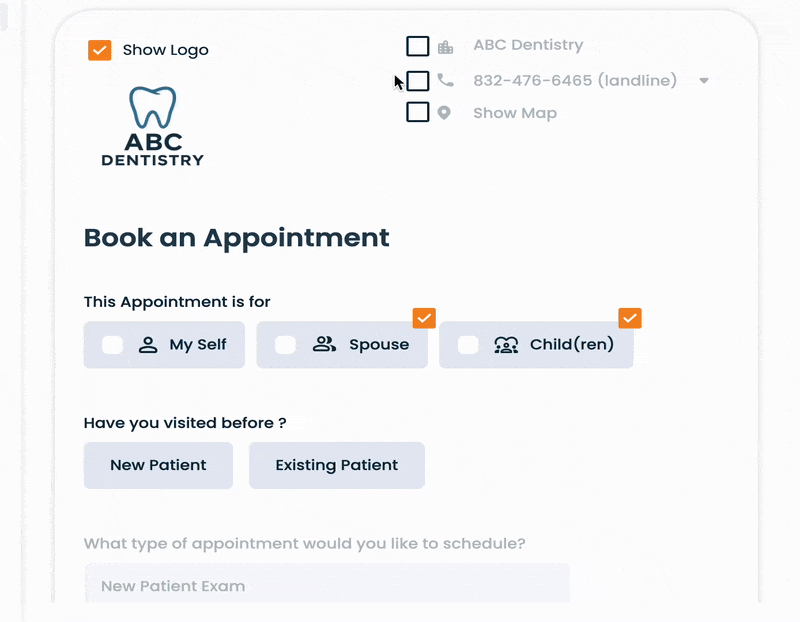This screenshot has width=800, height=622.
Task: Tick the phone number checkbox
Action: 418,80
